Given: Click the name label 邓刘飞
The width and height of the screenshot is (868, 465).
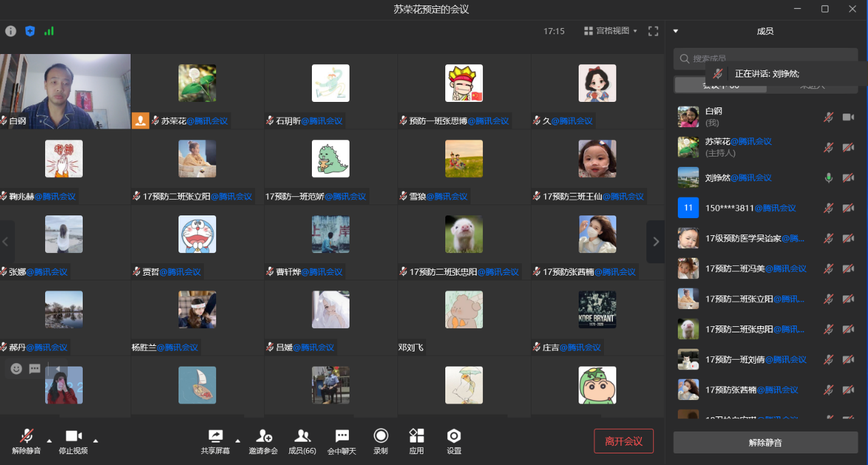Looking at the screenshot, I should [410, 347].
